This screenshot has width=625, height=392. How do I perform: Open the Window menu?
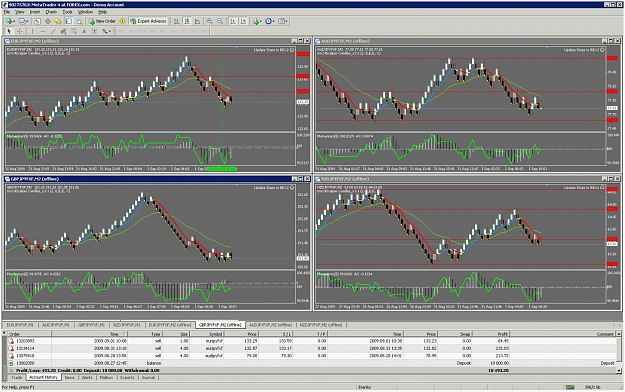pos(85,12)
